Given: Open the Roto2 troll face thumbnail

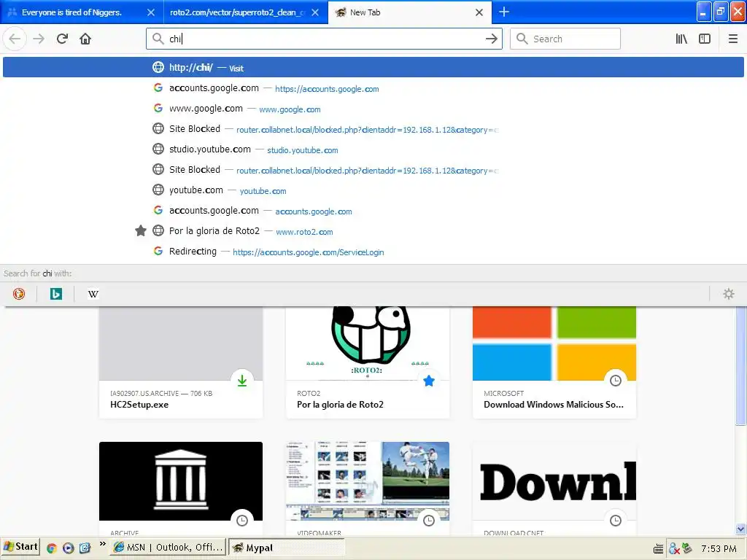Looking at the screenshot, I should pyautogui.click(x=368, y=343).
